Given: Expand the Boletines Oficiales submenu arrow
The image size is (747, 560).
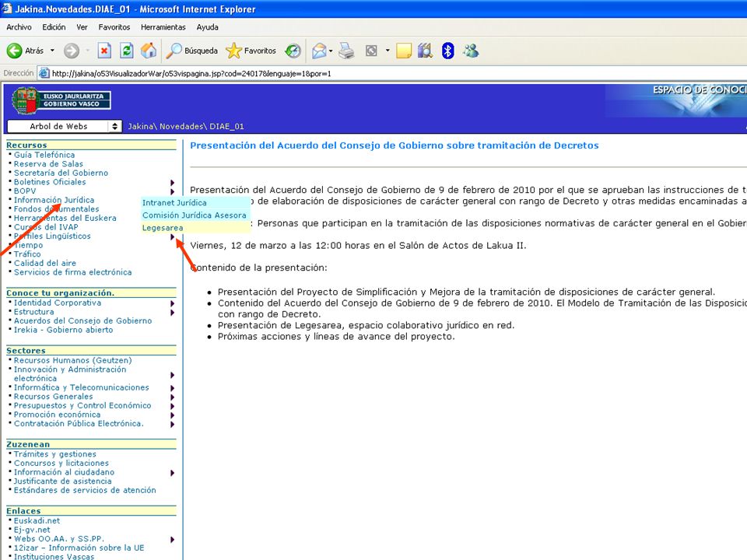Looking at the screenshot, I should [173, 183].
